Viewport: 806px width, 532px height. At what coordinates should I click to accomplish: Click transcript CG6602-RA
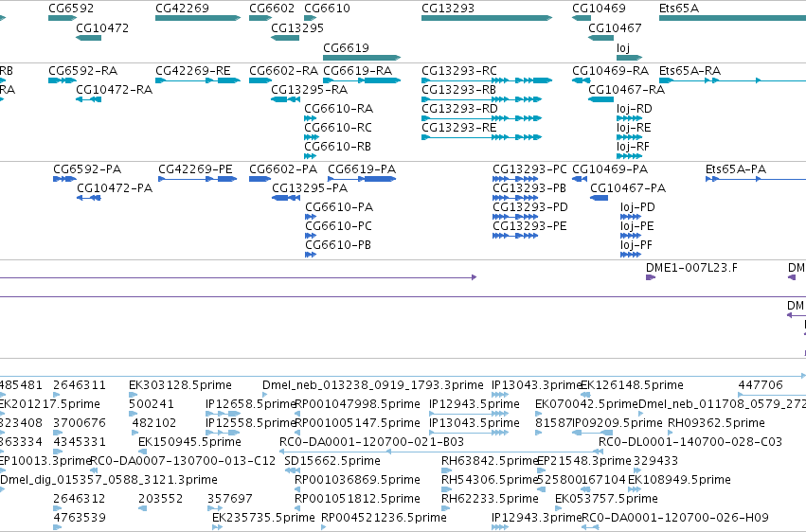click(x=284, y=71)
